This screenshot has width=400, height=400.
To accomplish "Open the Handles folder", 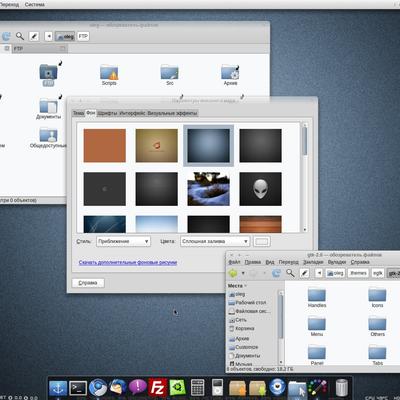I will click(317, 298).
